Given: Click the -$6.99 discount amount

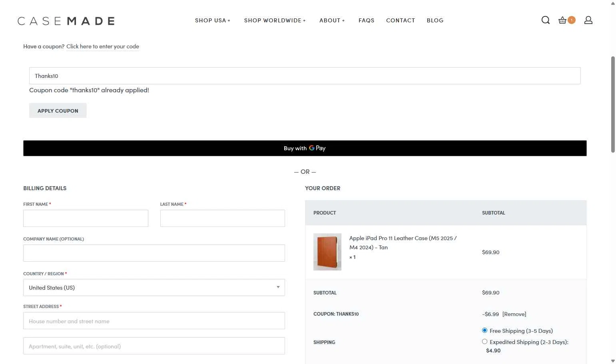Looking at the screenshot, I should 490,314.
